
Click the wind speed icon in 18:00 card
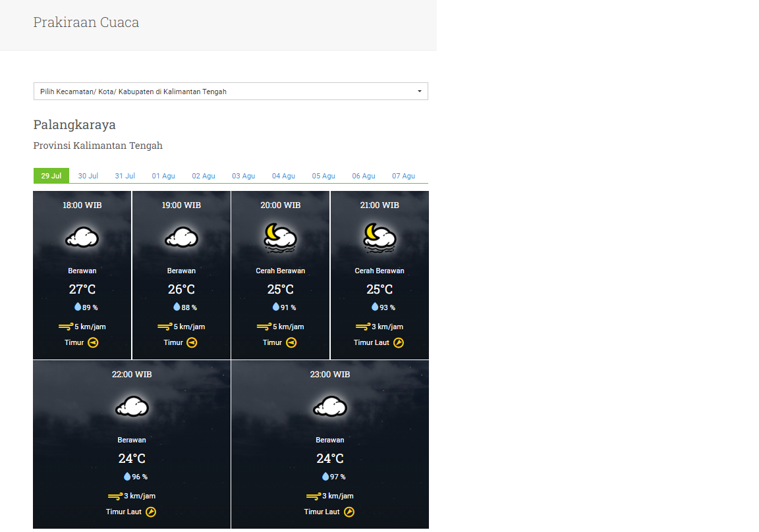66,327
